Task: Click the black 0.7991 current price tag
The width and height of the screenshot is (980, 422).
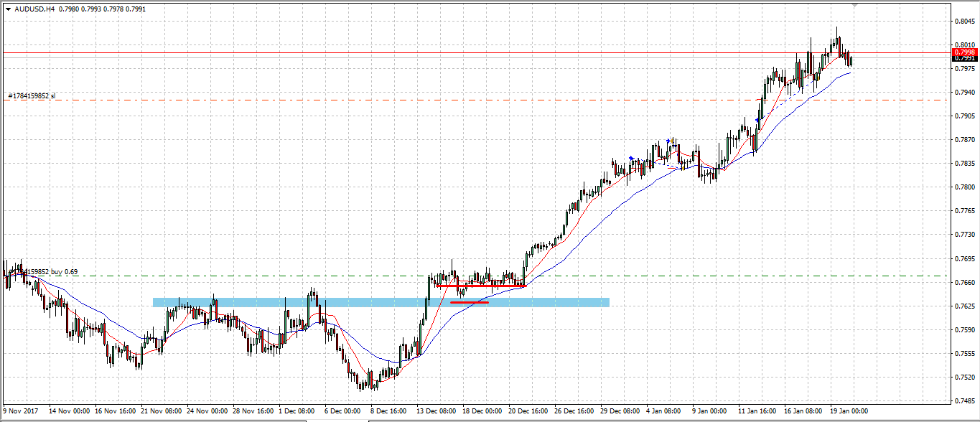Action: coord(964,58)
